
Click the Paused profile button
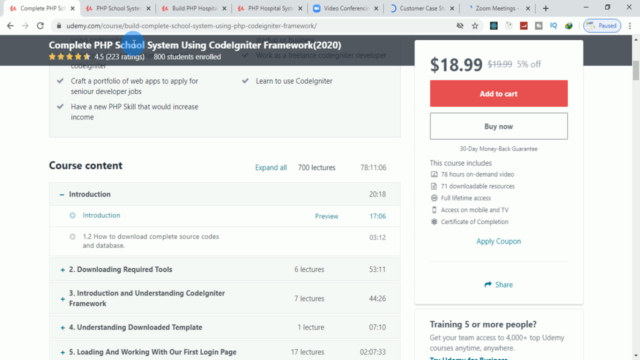tap(602, 26)
